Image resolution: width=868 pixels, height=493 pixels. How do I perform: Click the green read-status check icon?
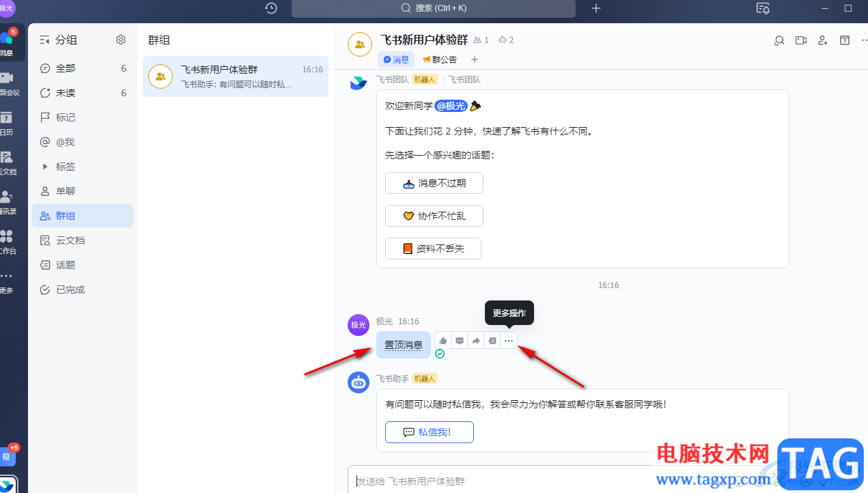click(440, 354)
